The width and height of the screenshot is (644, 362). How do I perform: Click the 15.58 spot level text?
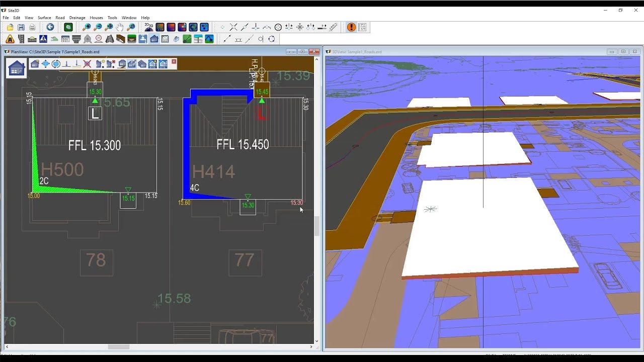tap(174, 299)
